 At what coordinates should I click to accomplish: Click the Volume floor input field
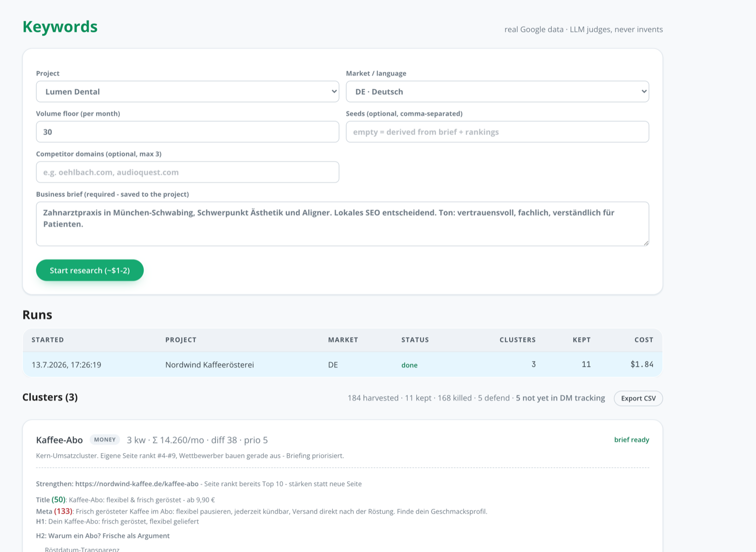[x=187, y=132]
